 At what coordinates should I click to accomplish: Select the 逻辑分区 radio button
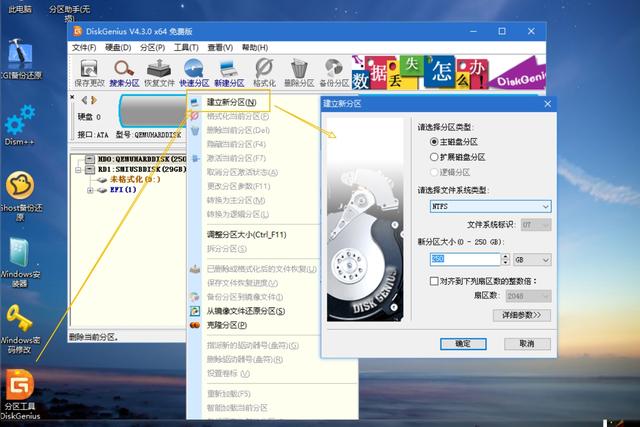coord(434,172)
